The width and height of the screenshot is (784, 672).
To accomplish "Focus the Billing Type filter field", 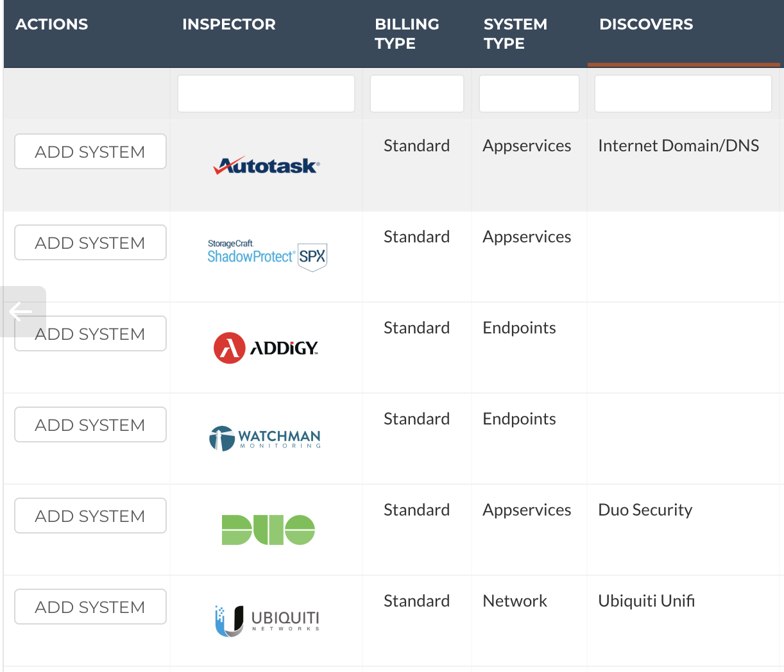I will coord(417,94).
